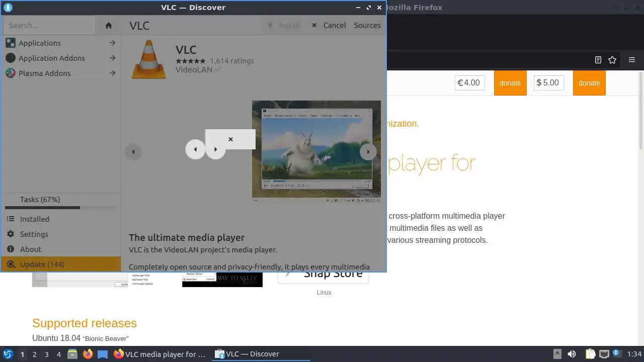The height and width of the screenshot is (362, 644).
Task: Switch to virtual desktop 3
Action: pyautogui.click(x=47, y=354)
